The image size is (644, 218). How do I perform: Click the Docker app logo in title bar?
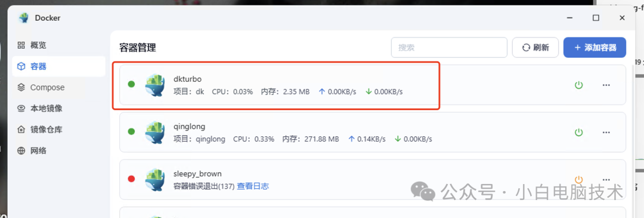[x=24, y=18]
